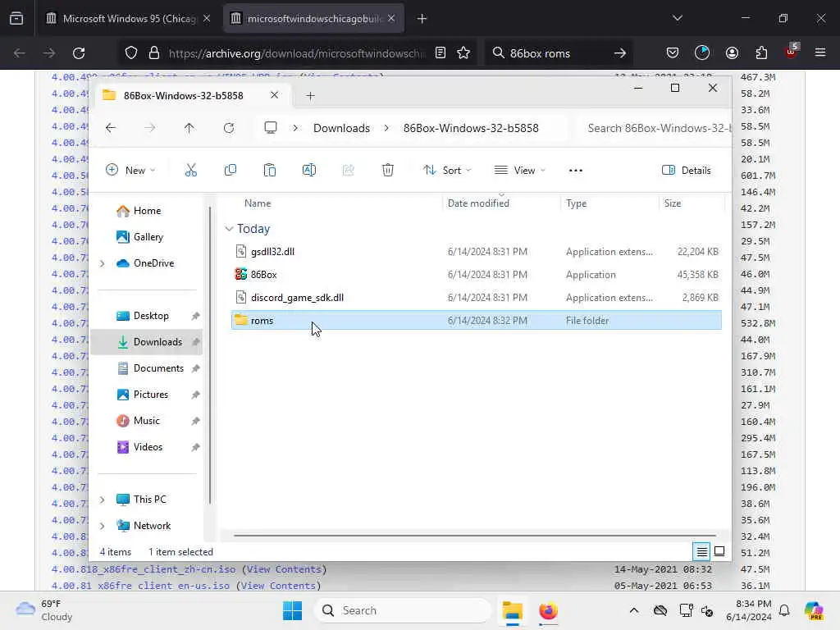Switch to large thumbnails view icon in status bar

point(719,551)
